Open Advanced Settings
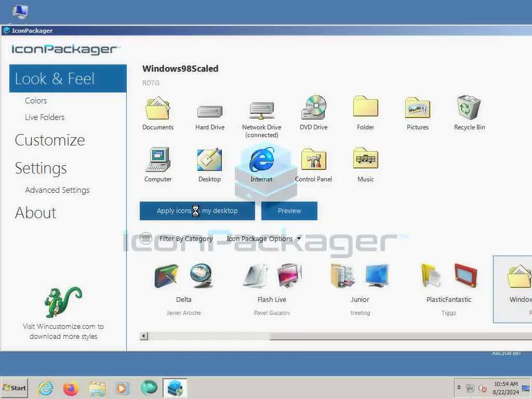Image resolution: width=532 pixels, height=399 pixels. point(57,190)
